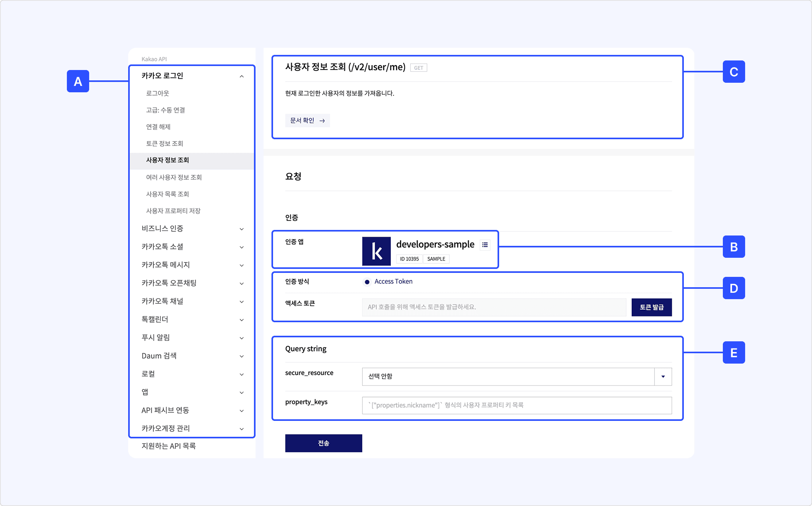Image resolution: width=812 pixels, height=506 pixels.
Task: Expand the Daum 검색 section chevron
Action: [242, 356]
